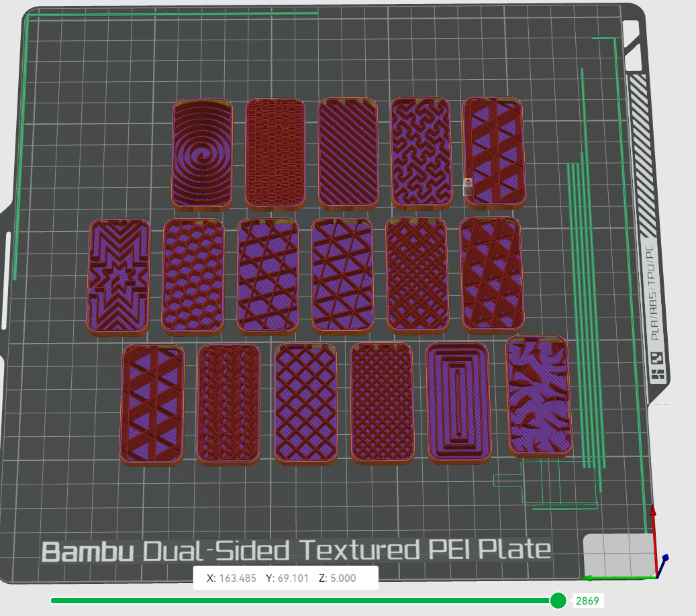This screenshot has height=616, width=696.
Task: Select the eight-point star pattern tile
Action: coord(119,277)
